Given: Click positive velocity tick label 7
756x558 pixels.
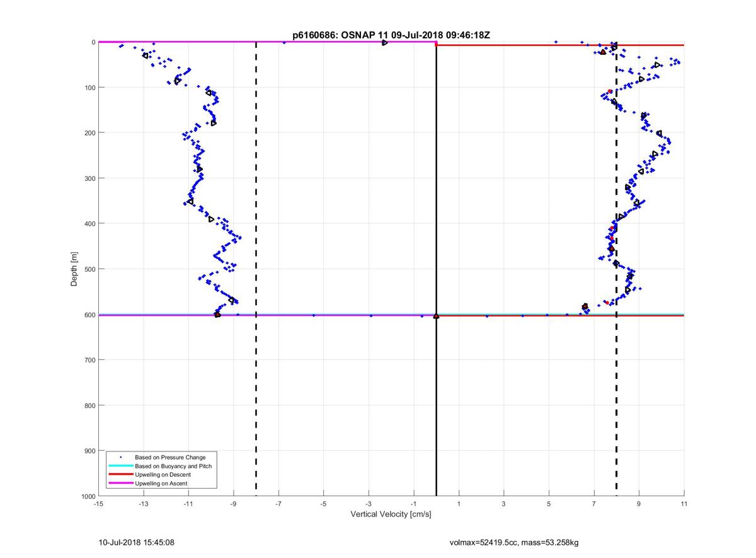Looking at the screenshot, I should click(594, 504).
